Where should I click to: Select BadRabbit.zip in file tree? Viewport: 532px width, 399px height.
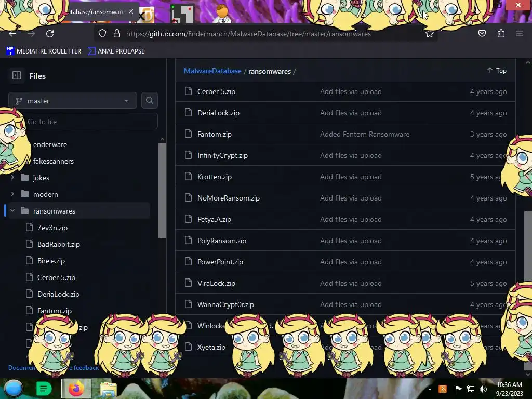point(59,244)
